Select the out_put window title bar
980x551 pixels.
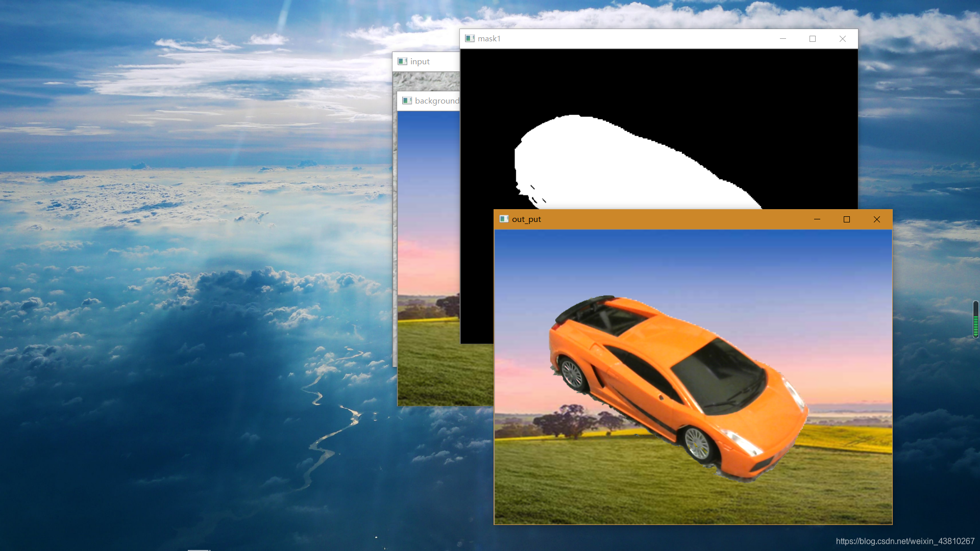pyautogui.click(x=612, y=219)
